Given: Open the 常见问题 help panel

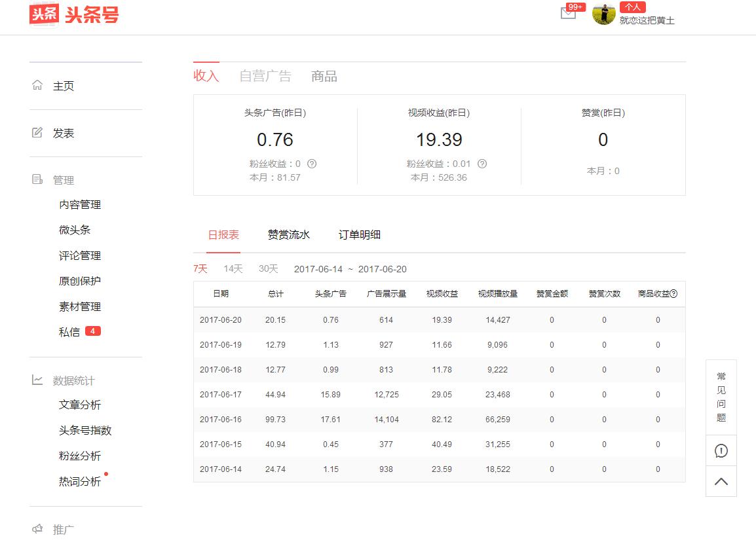Looking at the screenshot, I should pos(721,397).
